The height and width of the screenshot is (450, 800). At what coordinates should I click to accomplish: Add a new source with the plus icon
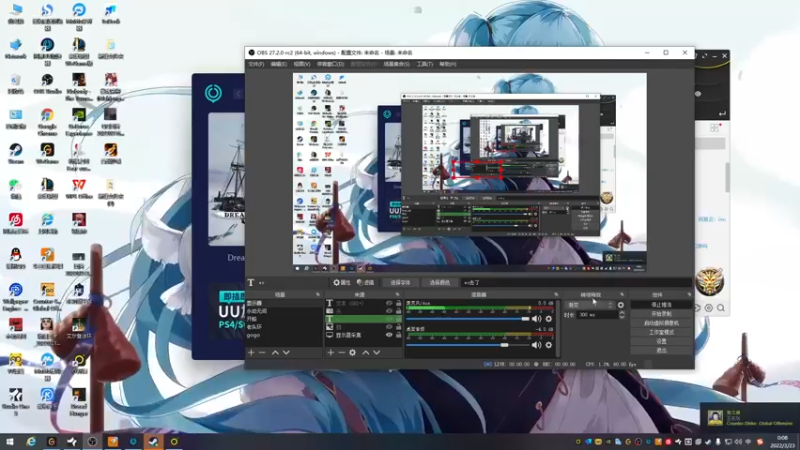pyautogui.click(x=331, y=353)
